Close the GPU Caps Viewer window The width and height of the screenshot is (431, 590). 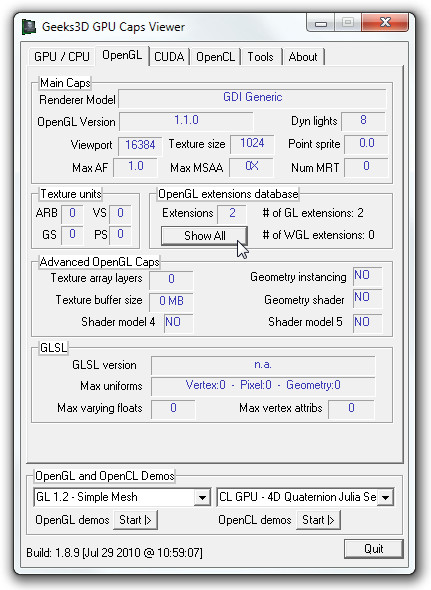coord(385,22)
